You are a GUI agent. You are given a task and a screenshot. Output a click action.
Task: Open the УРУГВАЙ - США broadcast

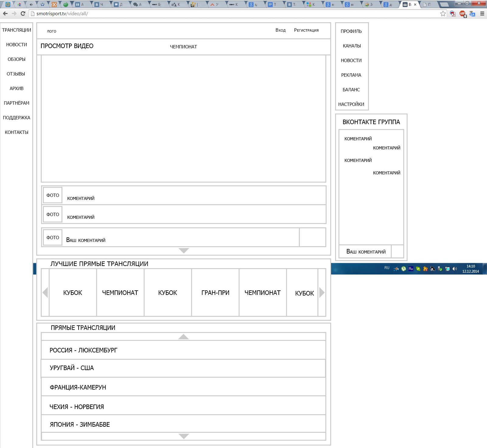coord(184,368)
